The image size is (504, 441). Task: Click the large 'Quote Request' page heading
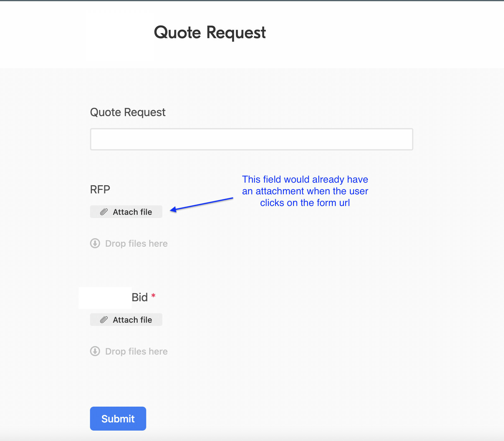click(x=210, y=32)
